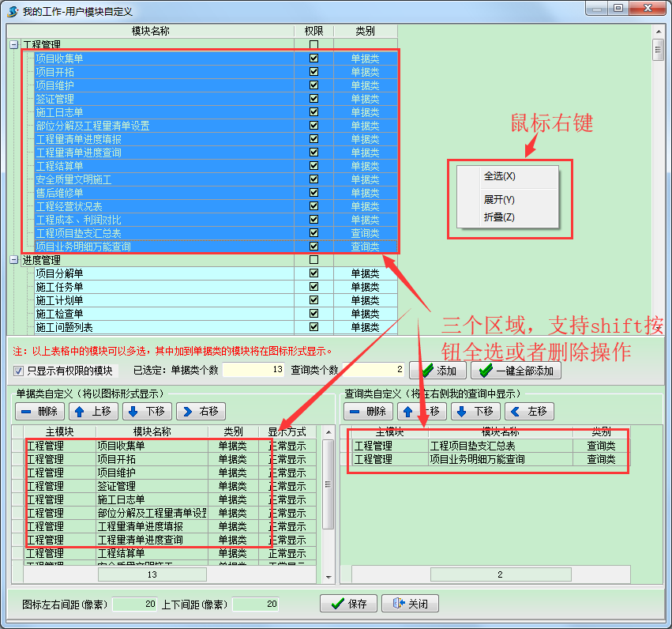The image size is (672, 629).
Task: Collapse the 进度管理 tree node
Action: pos(14,260)
